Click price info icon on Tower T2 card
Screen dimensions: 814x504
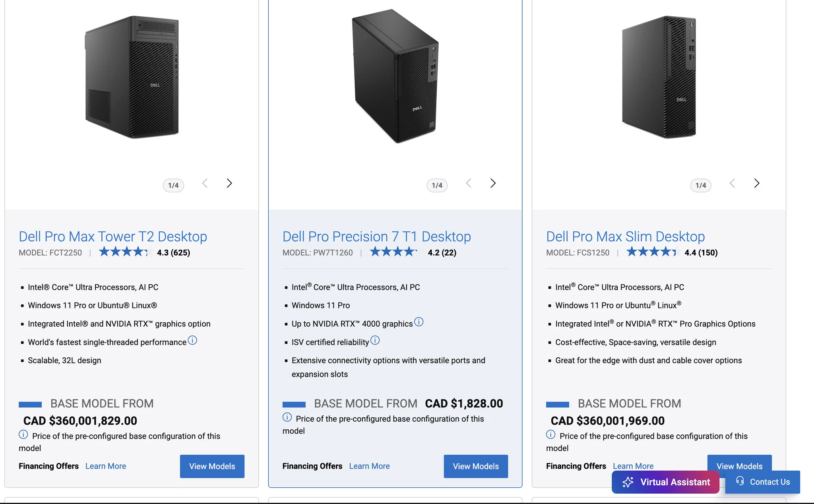point(23,434)
